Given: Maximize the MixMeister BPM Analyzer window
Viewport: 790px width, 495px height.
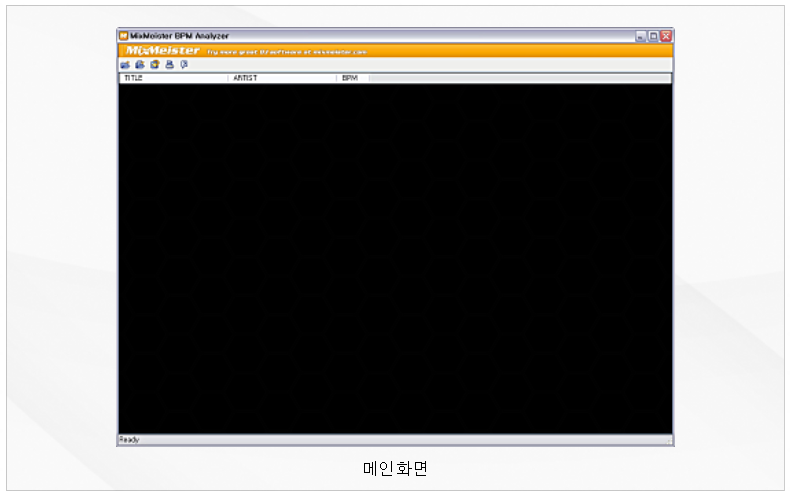Looking at the screenshot, I should pyautogui.click(x=653, y=36).
